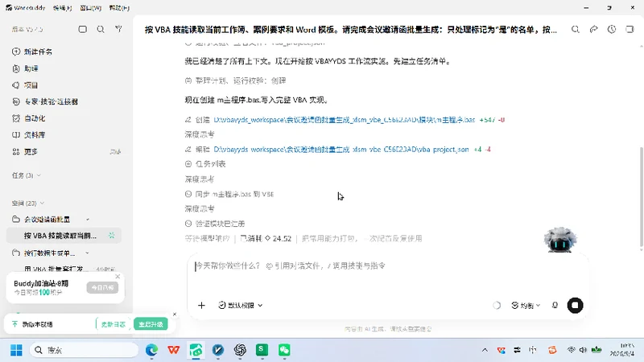Start voice input with the microphone icon
The width and height of the screenshot is (644, 362).
tap(555, 306)
